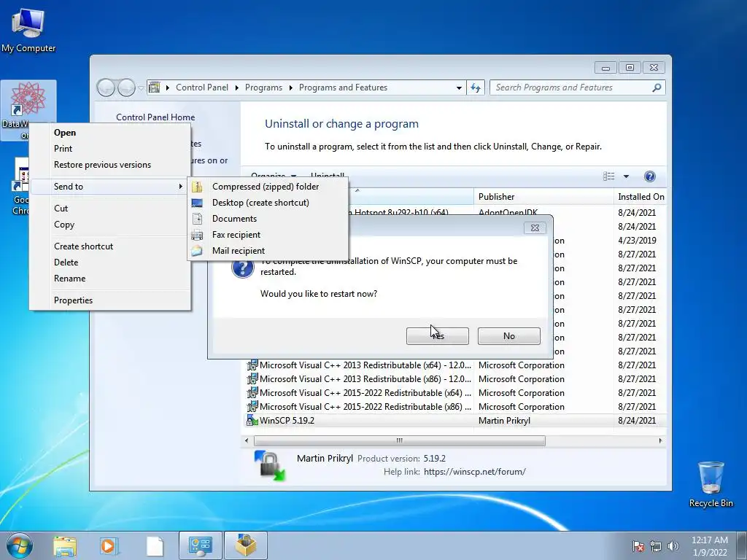Open the Recycle Bin on the desktop

(711, 484)
